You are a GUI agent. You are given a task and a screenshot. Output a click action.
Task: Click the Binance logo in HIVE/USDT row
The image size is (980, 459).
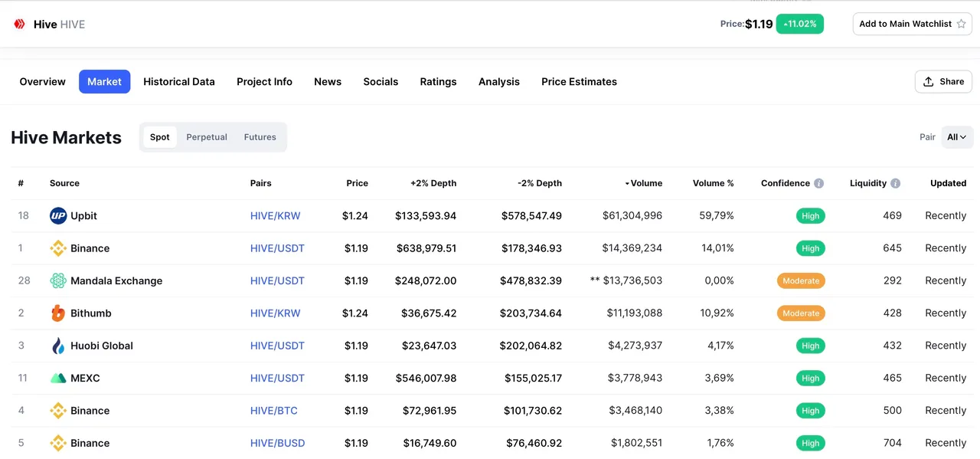tap(58, 248)
